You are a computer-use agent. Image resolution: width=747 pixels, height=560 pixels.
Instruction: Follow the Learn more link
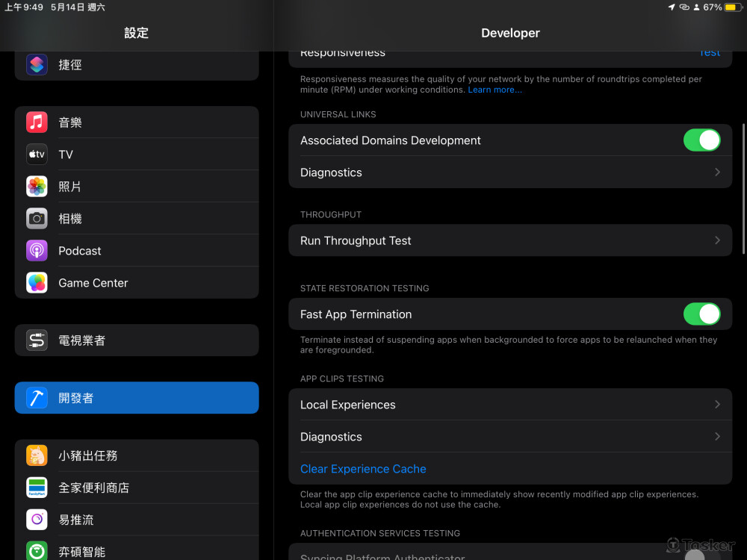click(x=495, y=90)
